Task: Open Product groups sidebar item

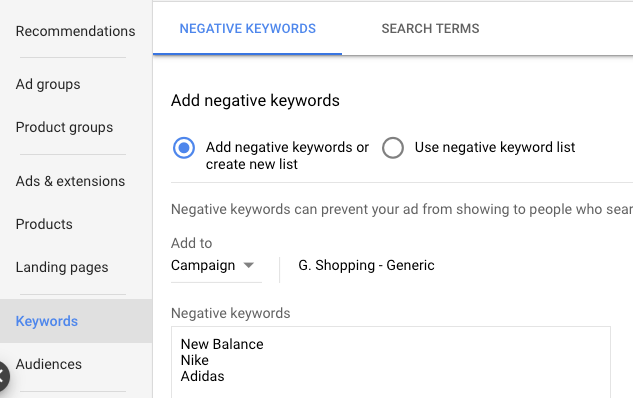Action: click(x=64, y=128)
